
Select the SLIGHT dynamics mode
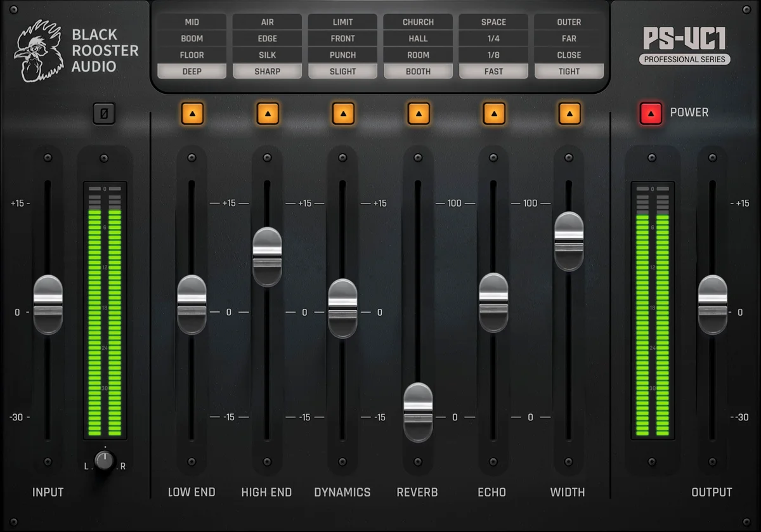tap(342, 71)
